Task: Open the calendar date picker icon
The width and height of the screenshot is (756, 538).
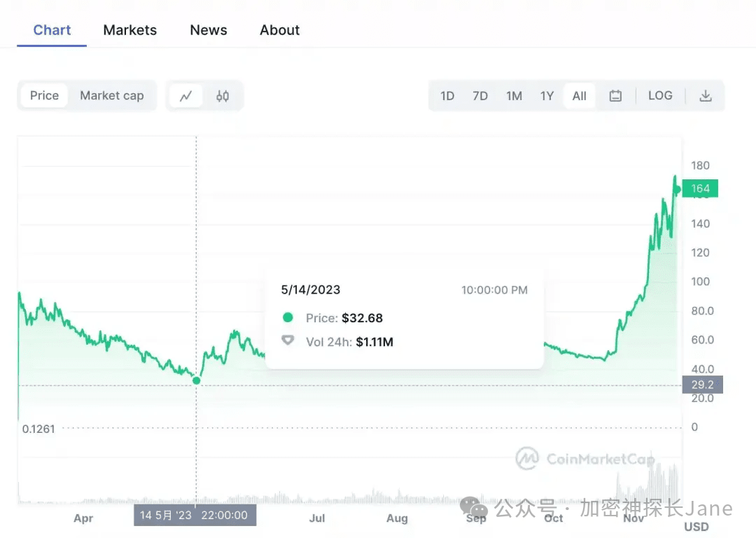Action: [x=615, y=95]
